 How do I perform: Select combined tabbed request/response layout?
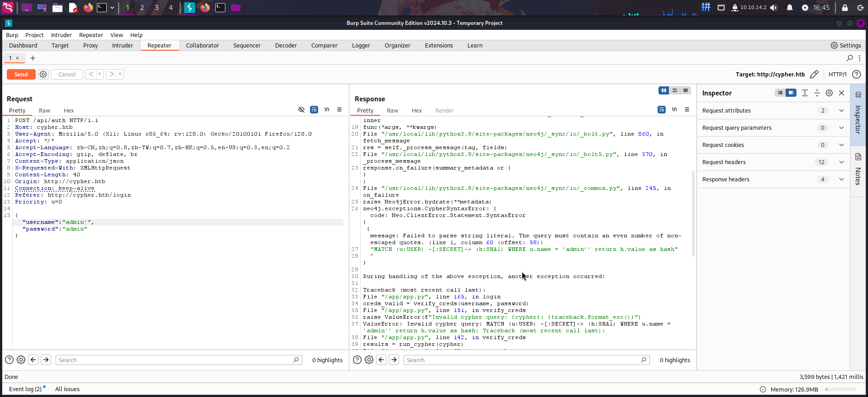click(x=686, y=90)
